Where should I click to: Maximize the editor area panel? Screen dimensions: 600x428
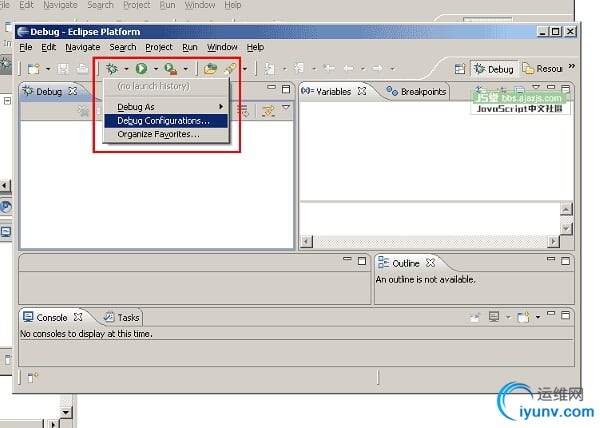(x=362, y=261)
